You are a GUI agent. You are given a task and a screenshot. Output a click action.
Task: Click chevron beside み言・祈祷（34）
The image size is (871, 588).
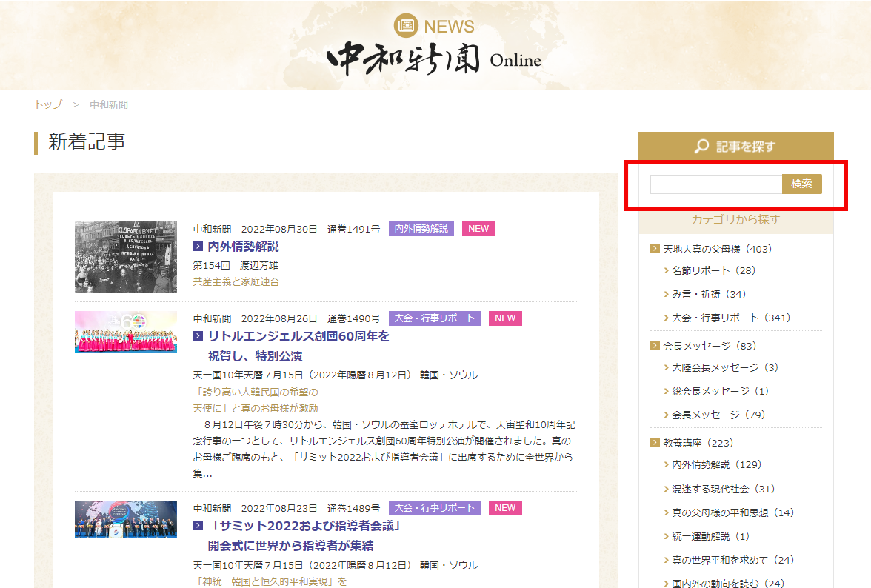(x=666, y=294)
